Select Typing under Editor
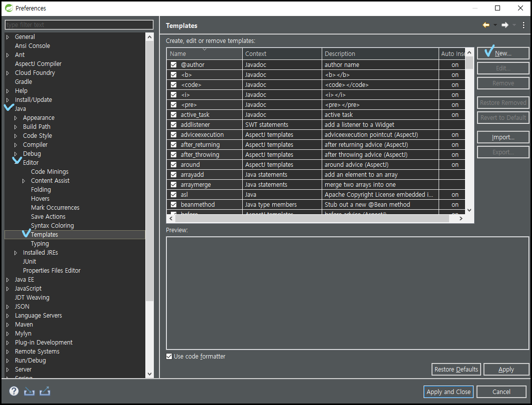Viewport: 532px width, 405px height. pos(39,244)
